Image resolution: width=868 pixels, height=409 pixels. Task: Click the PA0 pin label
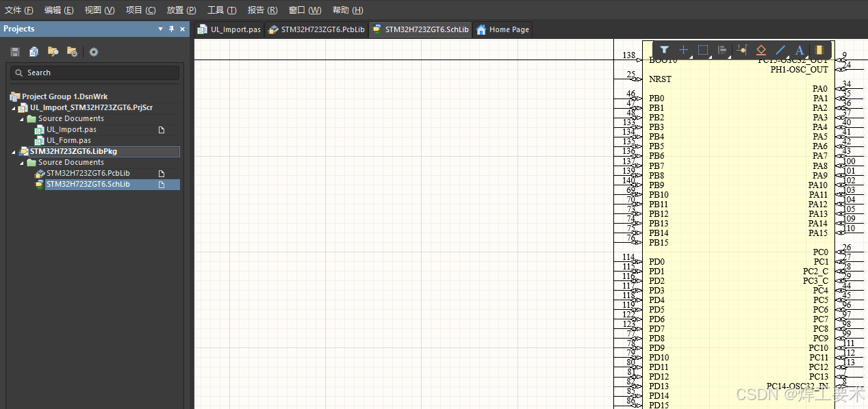[x=820, y=89]
